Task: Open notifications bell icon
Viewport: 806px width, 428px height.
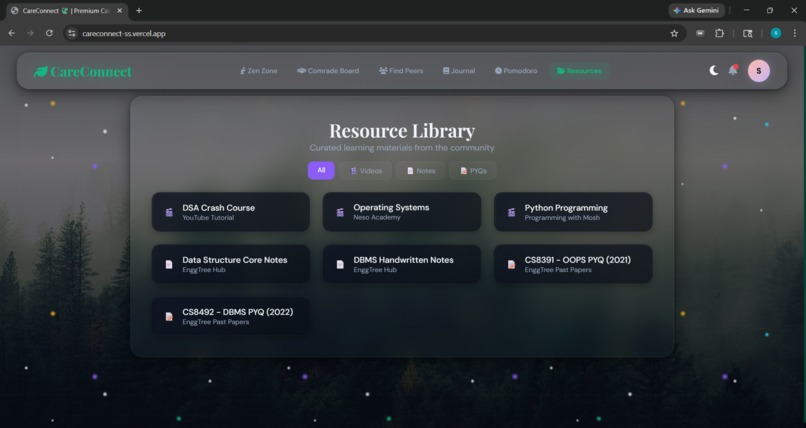Action: tap(733, 70)
